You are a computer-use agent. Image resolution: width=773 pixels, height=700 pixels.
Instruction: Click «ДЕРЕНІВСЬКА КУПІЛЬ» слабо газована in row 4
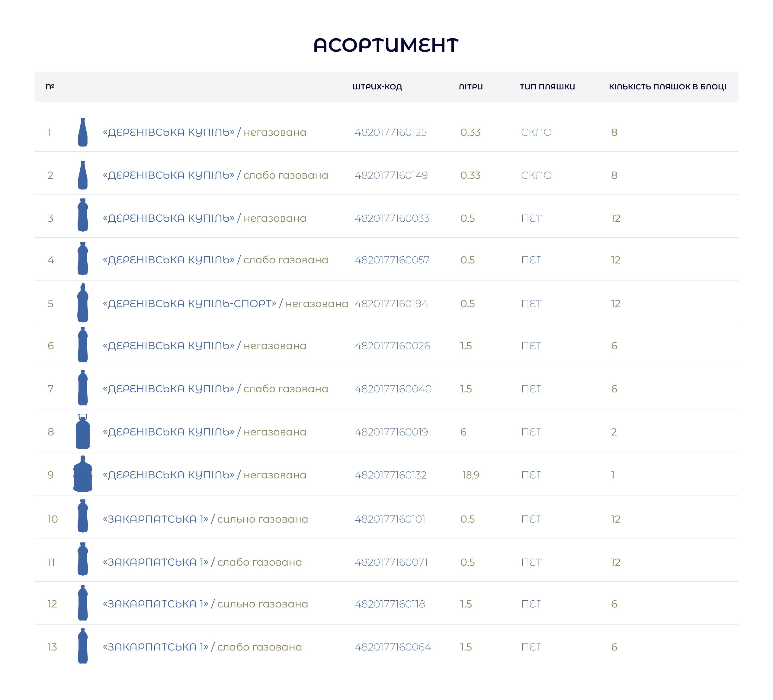[x=216, y=260]
